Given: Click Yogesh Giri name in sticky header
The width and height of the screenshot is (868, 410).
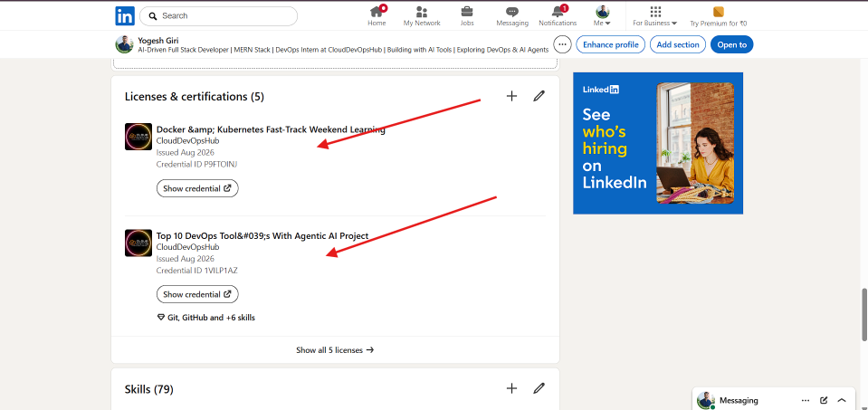Looking at the screenshot, I should click(158, 41).
